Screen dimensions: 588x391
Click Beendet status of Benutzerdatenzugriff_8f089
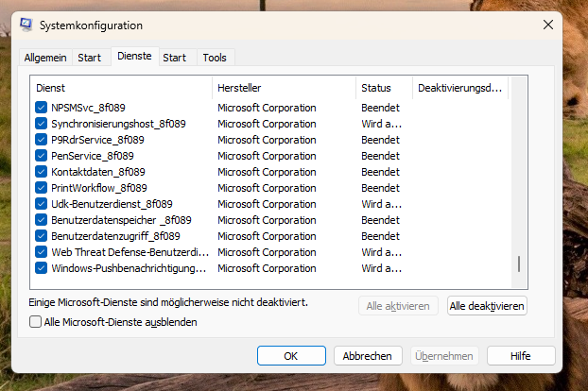pos(380,236)
